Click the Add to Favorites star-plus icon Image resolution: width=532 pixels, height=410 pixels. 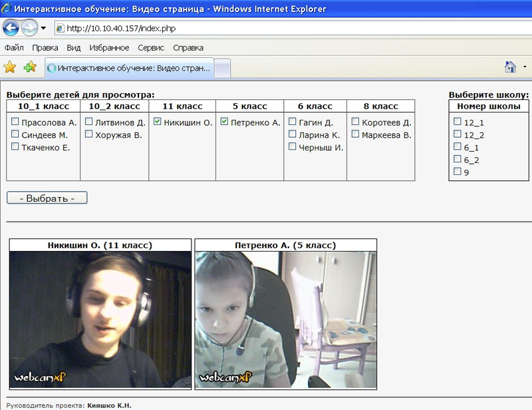tap(30, 67)
